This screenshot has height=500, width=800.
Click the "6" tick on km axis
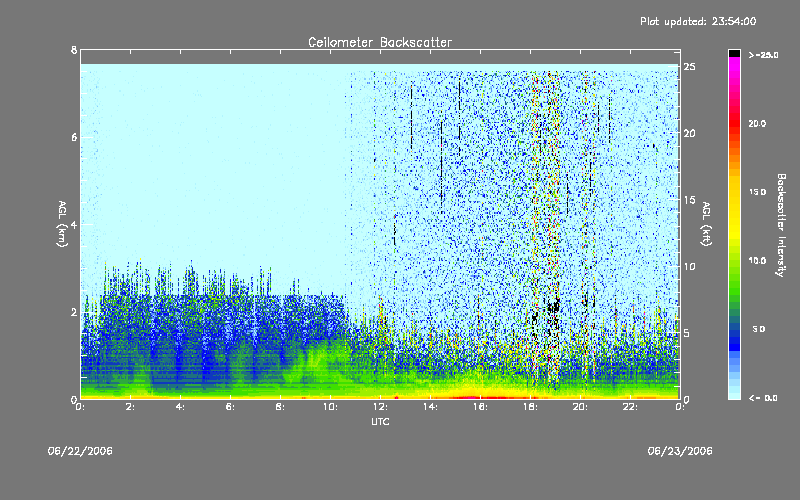coord(74,137)
